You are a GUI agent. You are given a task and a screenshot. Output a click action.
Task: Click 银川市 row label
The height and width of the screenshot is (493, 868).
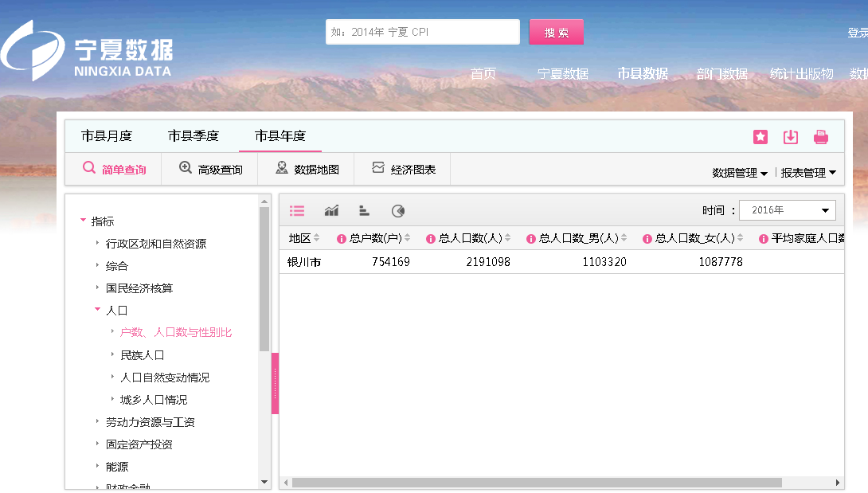(304, 262)
